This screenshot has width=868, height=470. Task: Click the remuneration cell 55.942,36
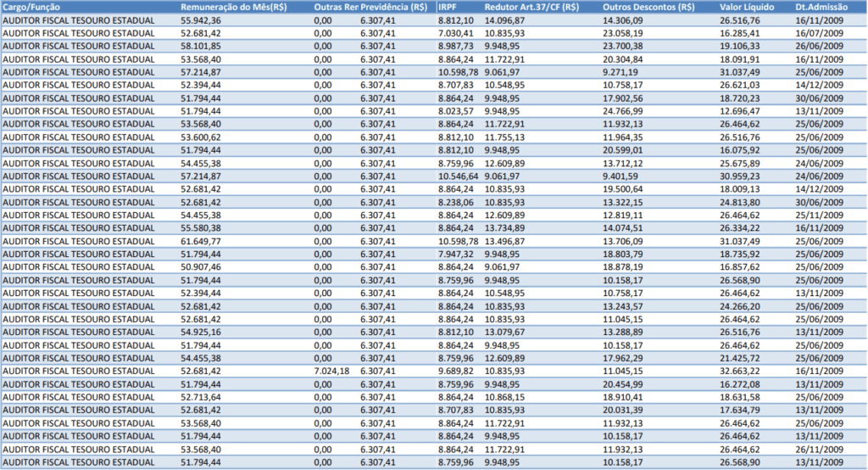[201, 20]
